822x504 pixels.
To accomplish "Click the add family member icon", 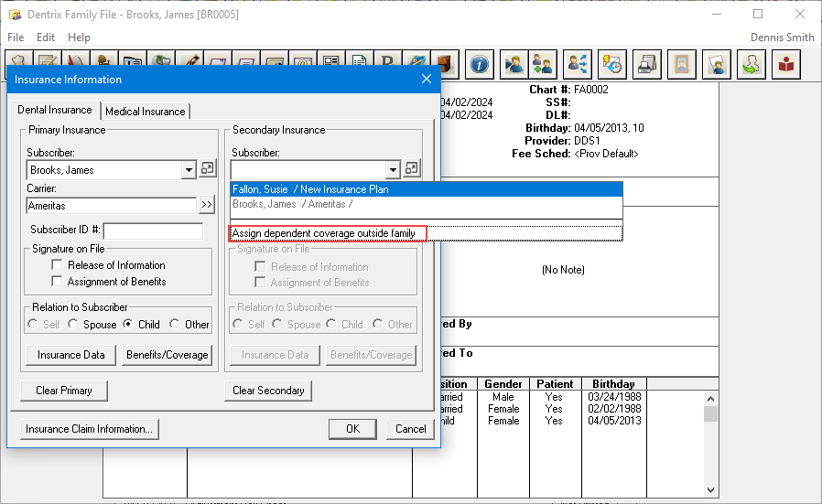I will (544, 64).
